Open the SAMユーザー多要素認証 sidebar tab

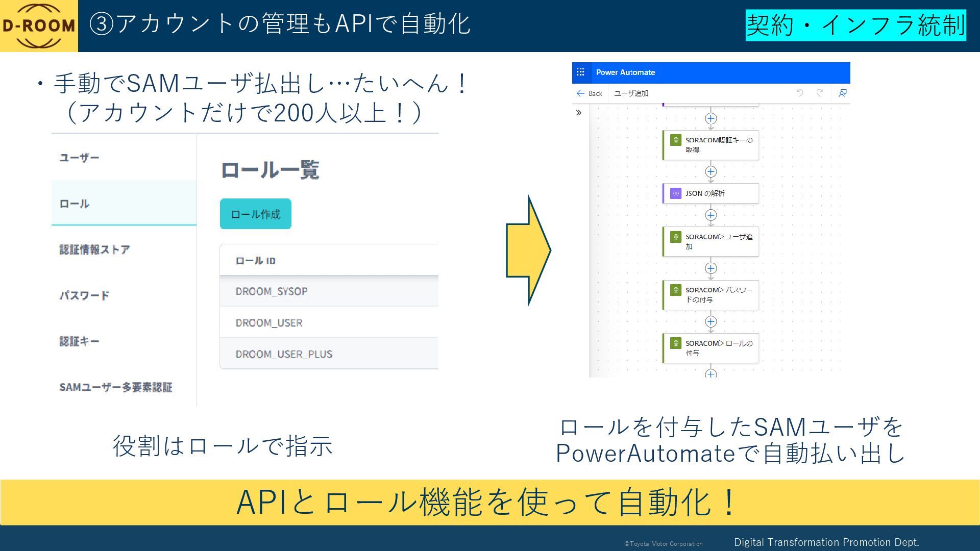click(124, 387)
